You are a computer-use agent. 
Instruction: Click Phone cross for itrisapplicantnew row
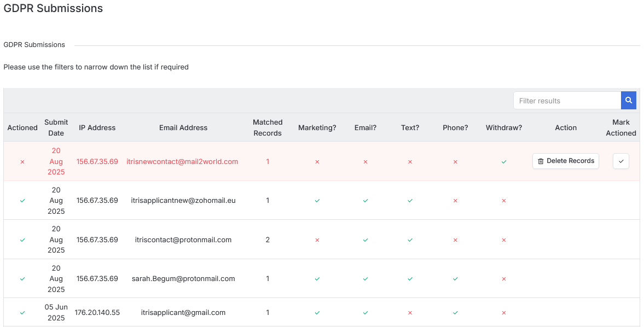pos(455,201)
